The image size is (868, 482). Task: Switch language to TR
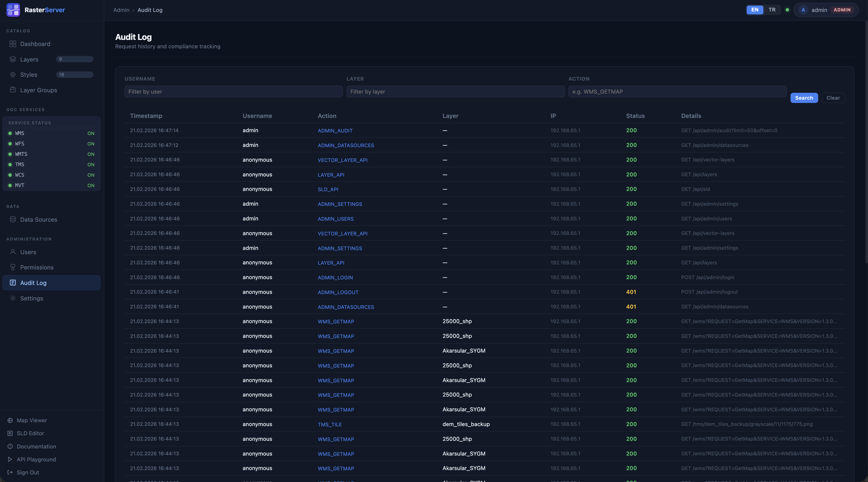tap(772, 9)
